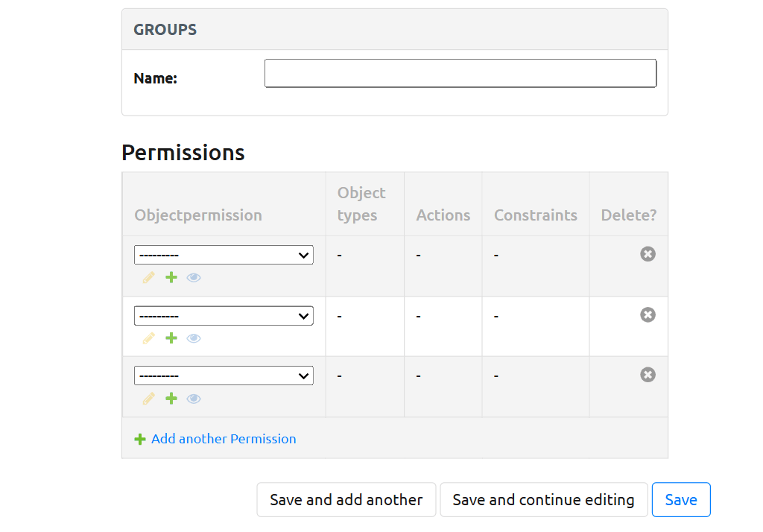Click the pencil edit icon in first permission row
Viewport: 763px width, 532px height.
point(149,278)
